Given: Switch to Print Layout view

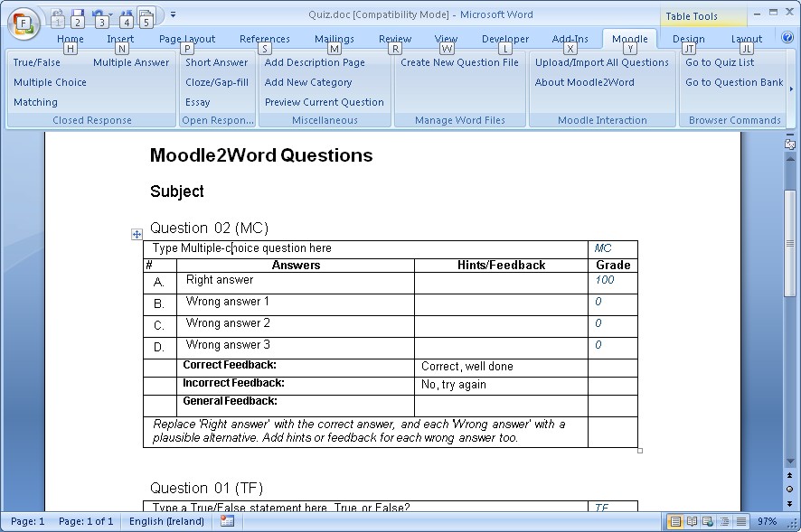Looking at the screenshot, I should coord(674,521).
